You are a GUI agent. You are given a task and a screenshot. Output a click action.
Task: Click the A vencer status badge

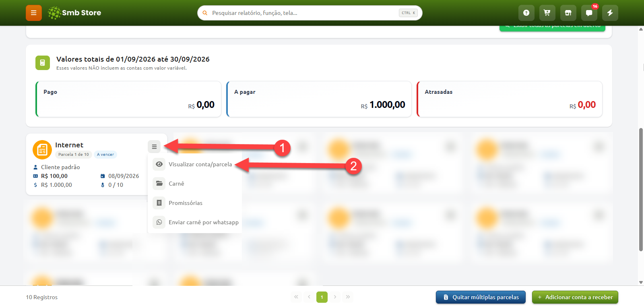[x=105, y=155]
